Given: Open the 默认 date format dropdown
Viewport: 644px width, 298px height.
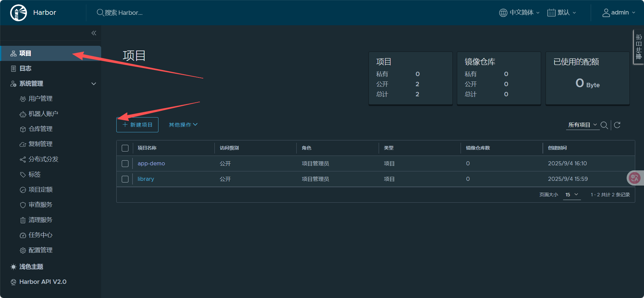Looking at the screenshot, I should click(x=562, y=12).
